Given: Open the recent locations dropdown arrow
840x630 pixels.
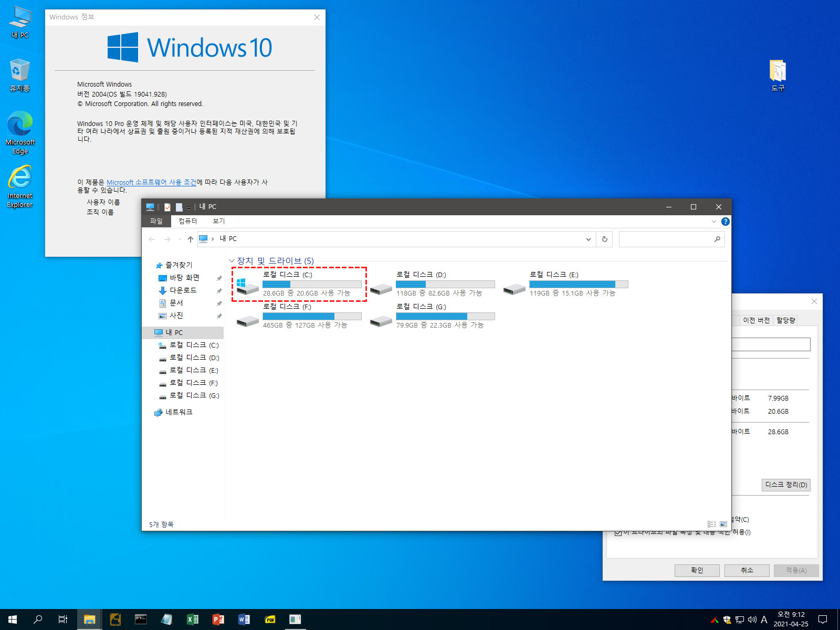Looking at the screenshot, I should pyautogui.click(x=180, y=239).
